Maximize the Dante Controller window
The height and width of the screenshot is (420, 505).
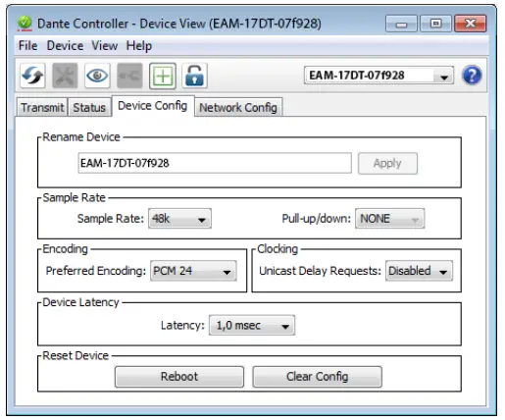coord(435,24)
